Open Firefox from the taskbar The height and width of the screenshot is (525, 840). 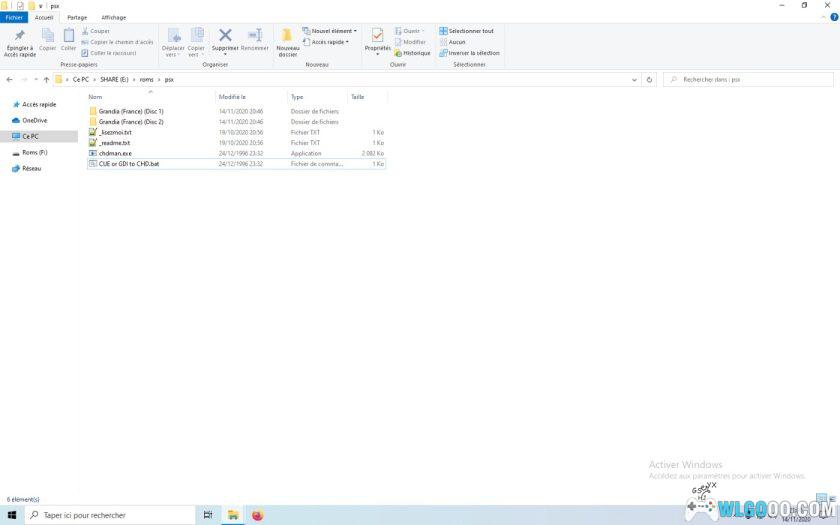(257, 515)
